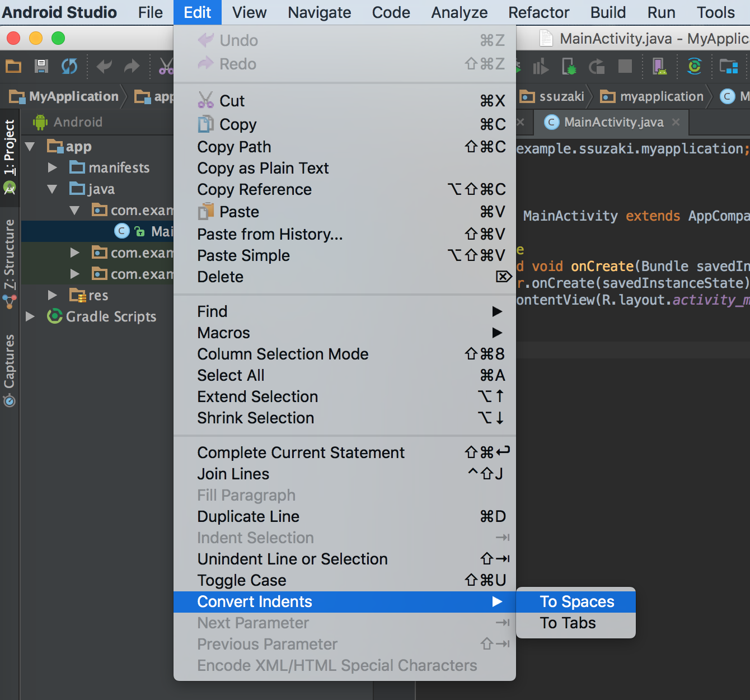Choose Select All
Screen dimensions: 750x700
[344, 375]
